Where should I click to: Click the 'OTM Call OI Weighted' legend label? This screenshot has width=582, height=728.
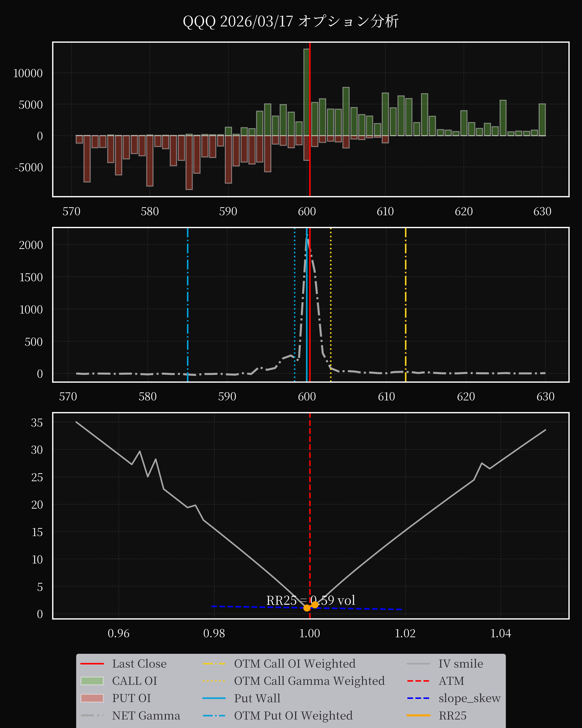click(x=295, y=663)
